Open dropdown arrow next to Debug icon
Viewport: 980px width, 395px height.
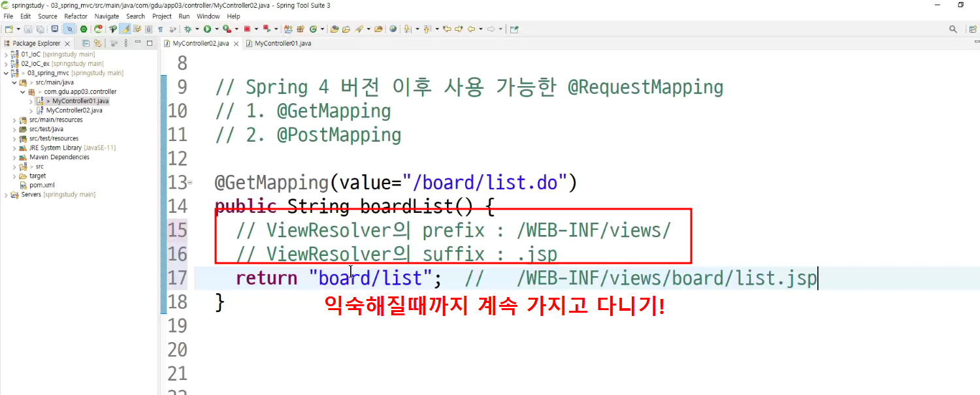tap(197, 29)
